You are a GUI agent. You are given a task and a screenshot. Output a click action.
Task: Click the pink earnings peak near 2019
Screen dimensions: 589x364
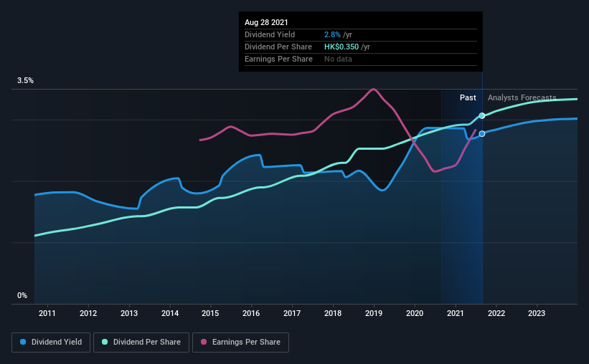coord(373,90)
